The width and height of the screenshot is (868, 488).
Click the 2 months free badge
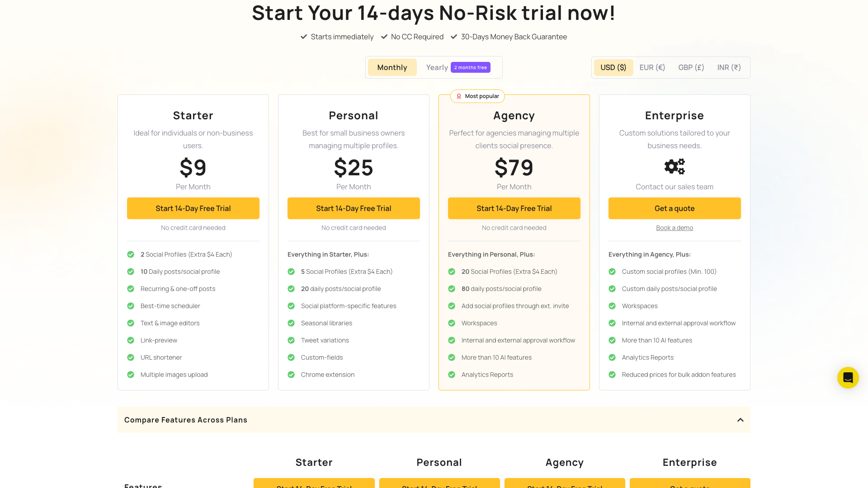pos(470,67)
